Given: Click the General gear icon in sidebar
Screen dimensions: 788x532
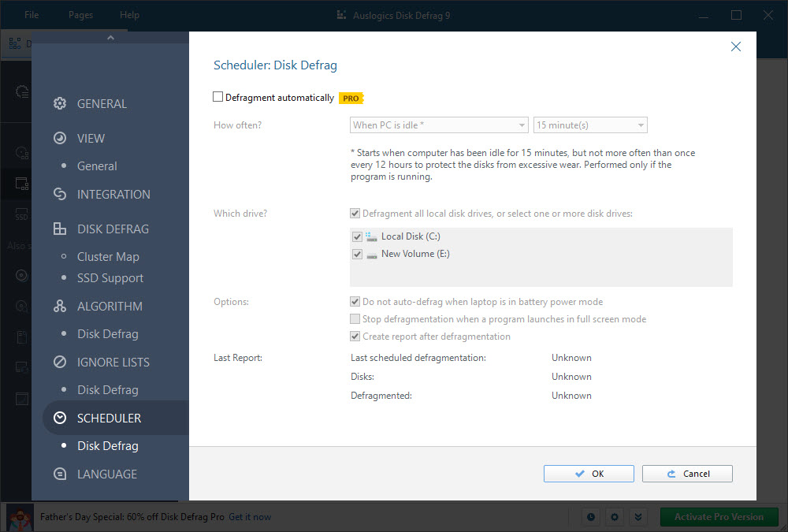Looking at the screenshot, I should 60,103.
